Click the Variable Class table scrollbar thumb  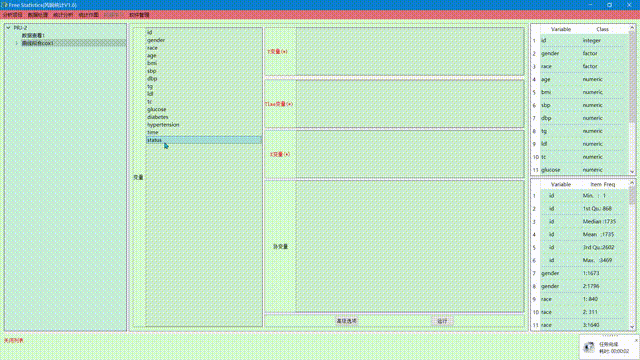tap(632, 65)
